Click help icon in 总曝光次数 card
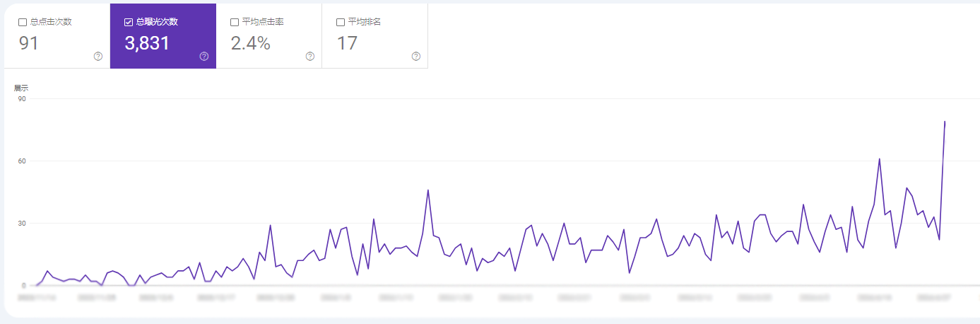Screen dimensions: 980x324 (204, 57)
